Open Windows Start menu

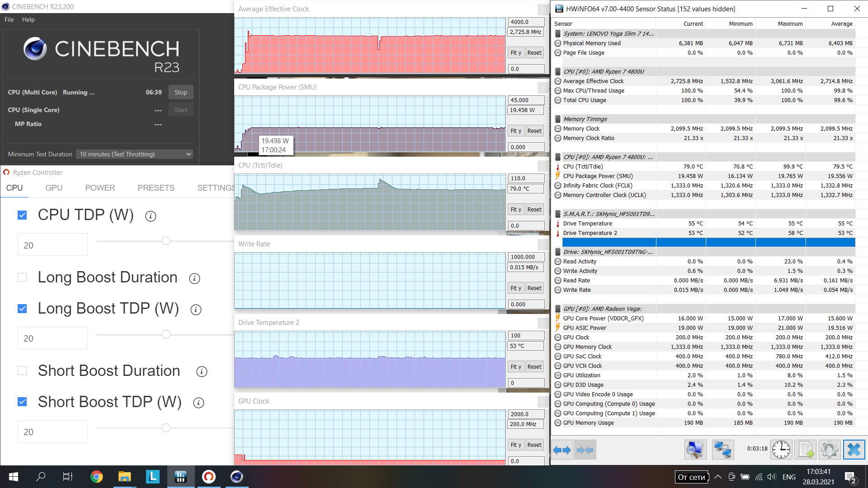click(x=14, y=477)
